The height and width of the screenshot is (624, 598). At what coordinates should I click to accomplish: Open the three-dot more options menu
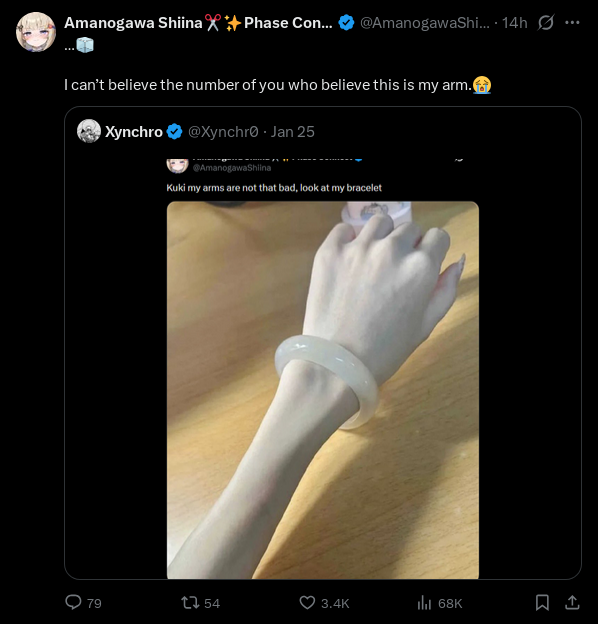point(572,23)
